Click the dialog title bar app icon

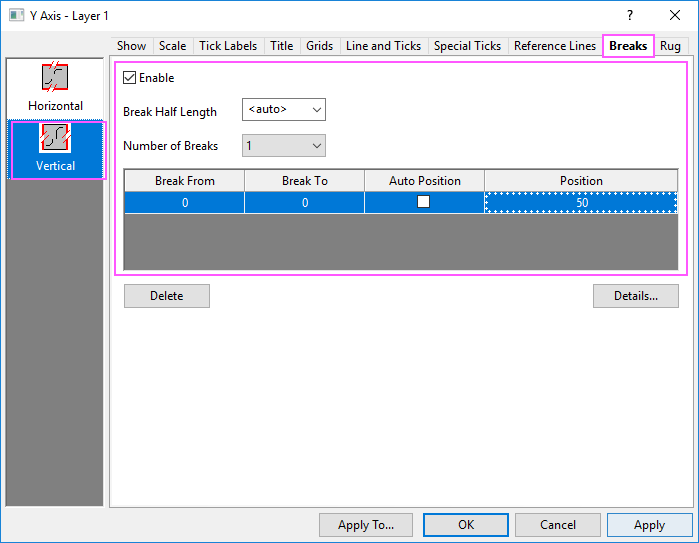coord(16,16)
